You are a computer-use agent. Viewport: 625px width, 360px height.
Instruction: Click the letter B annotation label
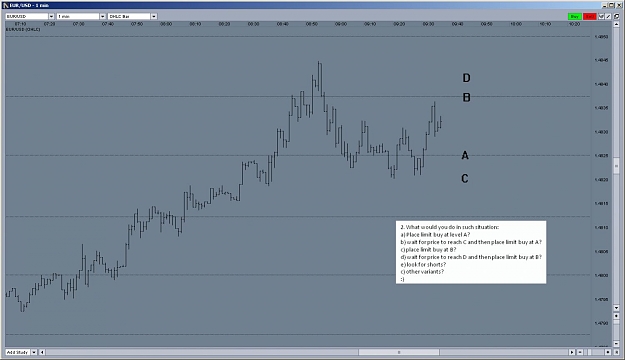(466, 97)
